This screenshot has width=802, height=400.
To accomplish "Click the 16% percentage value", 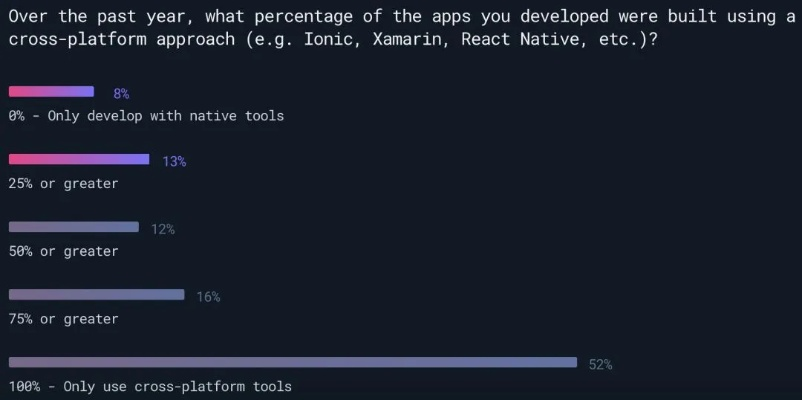I will (208, 297).
